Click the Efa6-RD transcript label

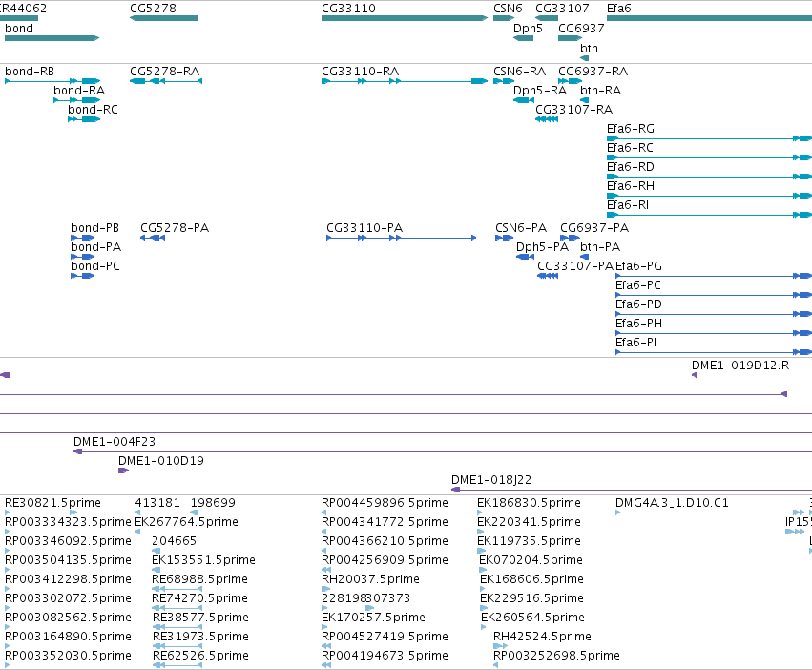631,167
